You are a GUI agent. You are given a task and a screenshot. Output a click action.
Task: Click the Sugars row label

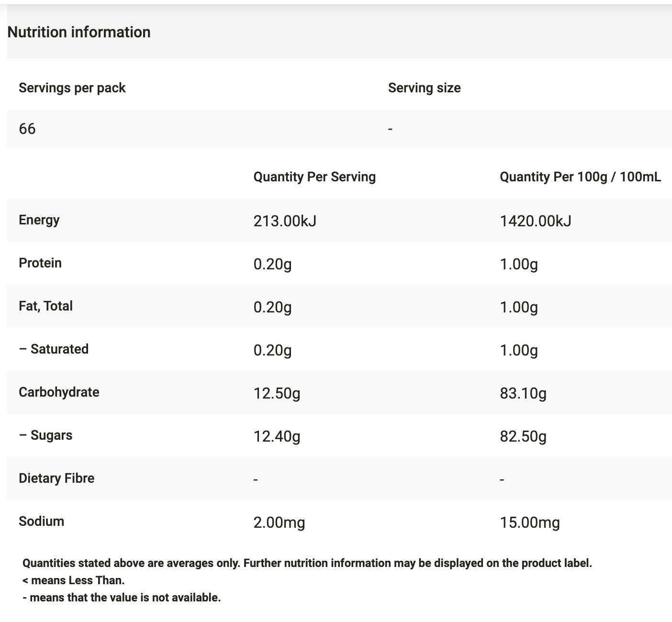(46, 435)
